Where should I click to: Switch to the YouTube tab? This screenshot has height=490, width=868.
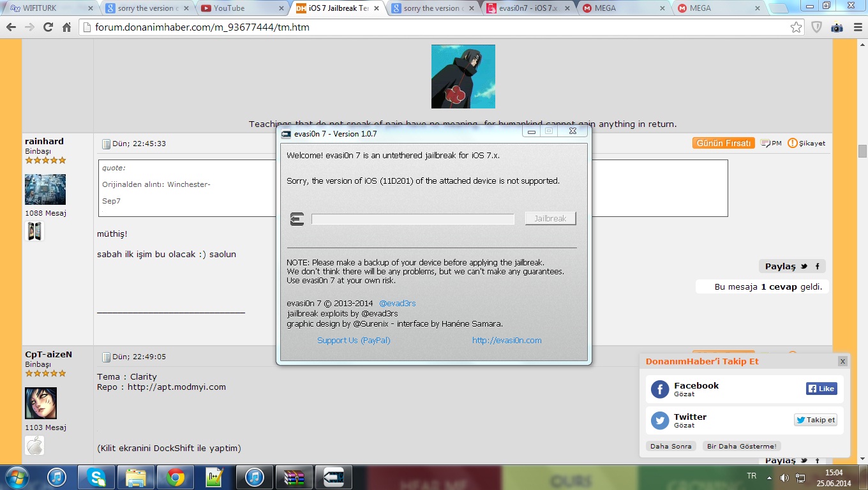(241, 8)
